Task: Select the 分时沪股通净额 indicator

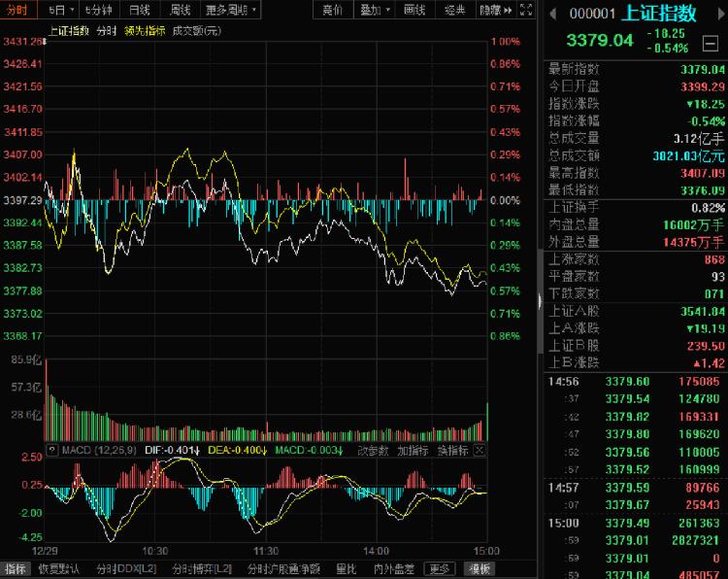Action: point(283,568)
